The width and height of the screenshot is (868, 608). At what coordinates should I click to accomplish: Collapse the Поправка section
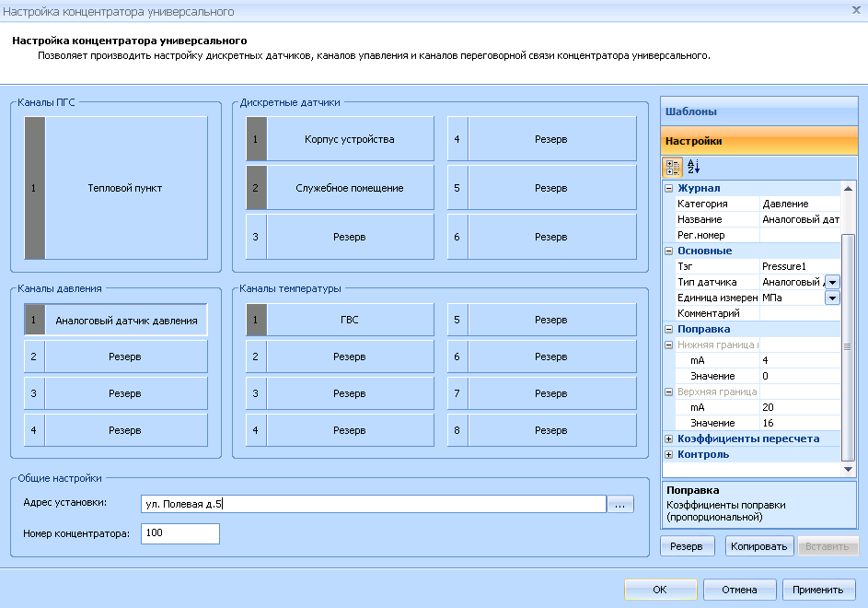[668, 329]
